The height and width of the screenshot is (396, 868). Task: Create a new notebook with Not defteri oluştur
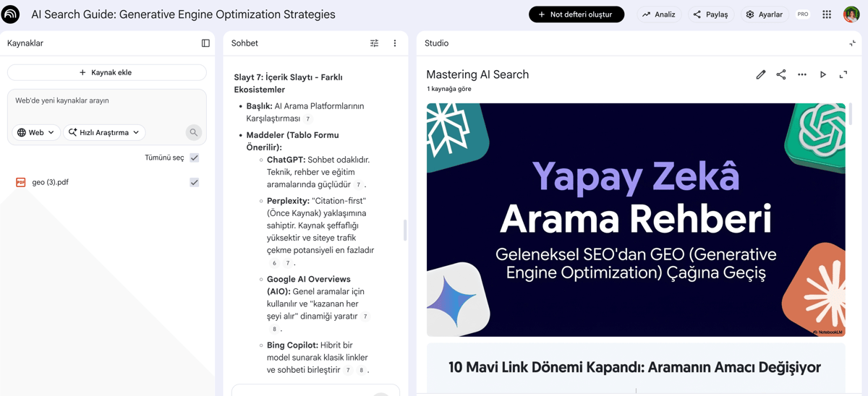click(x=576, y=14)
